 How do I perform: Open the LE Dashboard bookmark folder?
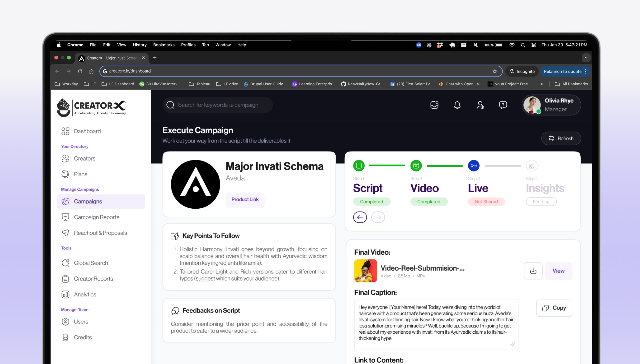tap(118, 84)
